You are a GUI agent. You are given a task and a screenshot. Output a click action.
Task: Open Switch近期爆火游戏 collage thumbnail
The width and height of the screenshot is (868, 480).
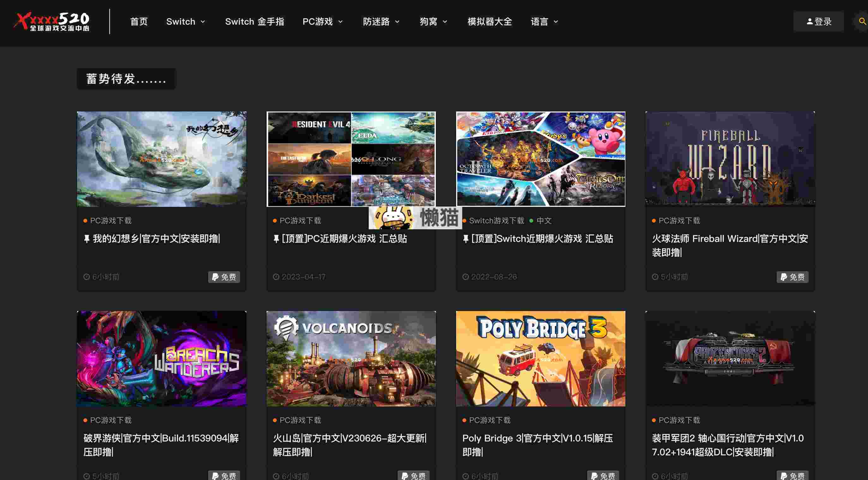[540, 159]
